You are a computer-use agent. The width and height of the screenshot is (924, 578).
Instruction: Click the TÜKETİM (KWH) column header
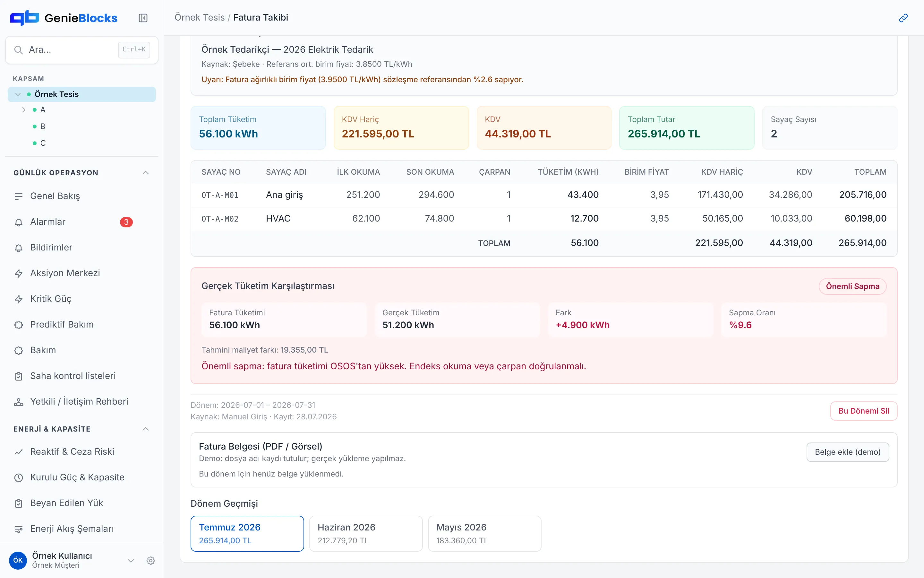pos(568,172)
